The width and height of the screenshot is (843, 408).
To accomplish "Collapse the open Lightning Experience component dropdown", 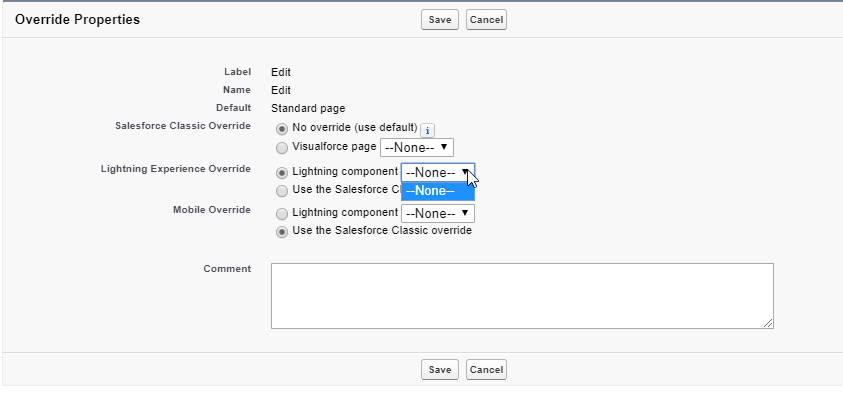I will (438, 172).
